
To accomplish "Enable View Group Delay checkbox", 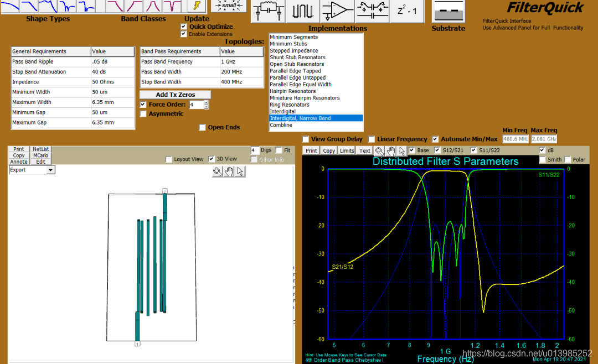I will coord(306,139).
